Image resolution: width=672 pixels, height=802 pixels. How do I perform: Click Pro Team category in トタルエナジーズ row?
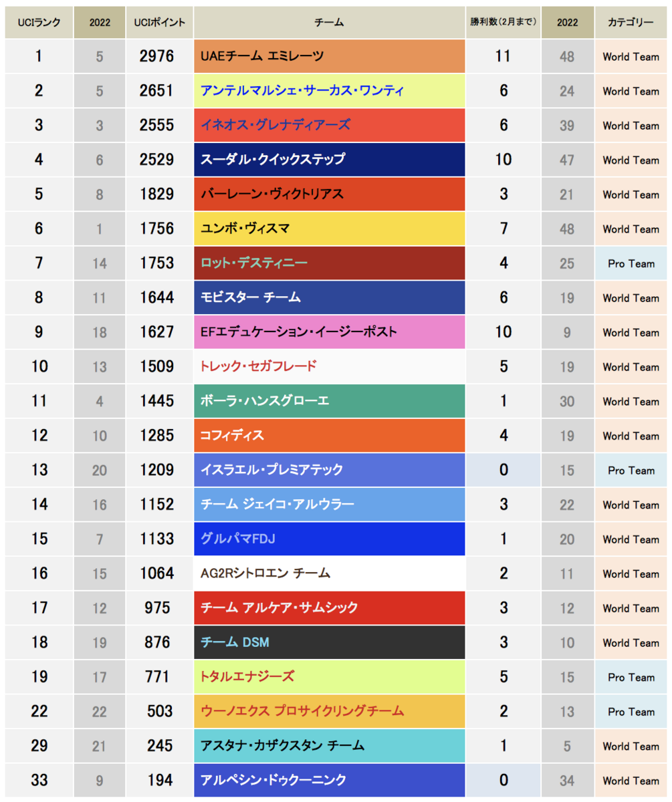tap(631, 678)
